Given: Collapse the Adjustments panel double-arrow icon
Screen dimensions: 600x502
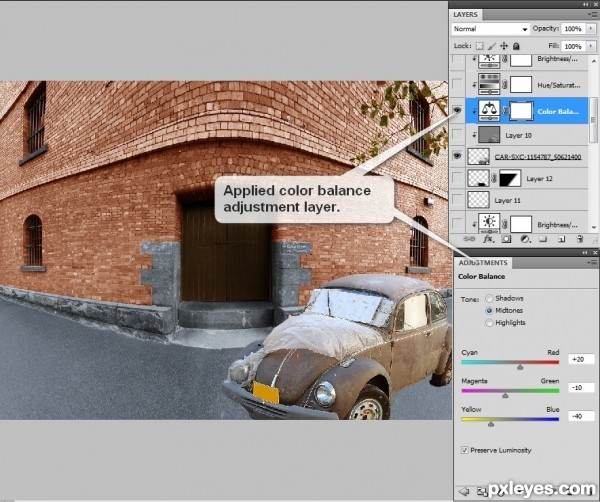Looking at the screenshot, I should tap(585, 253).
